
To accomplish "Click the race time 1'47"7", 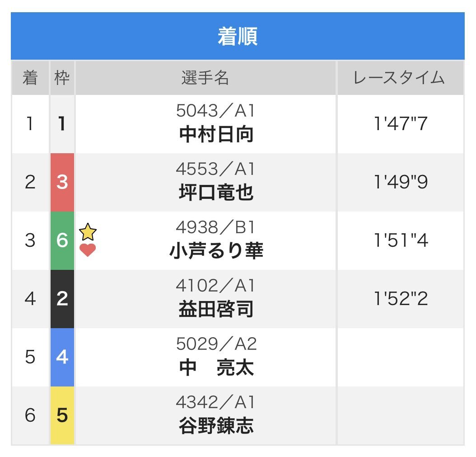I will coord(401,124).
